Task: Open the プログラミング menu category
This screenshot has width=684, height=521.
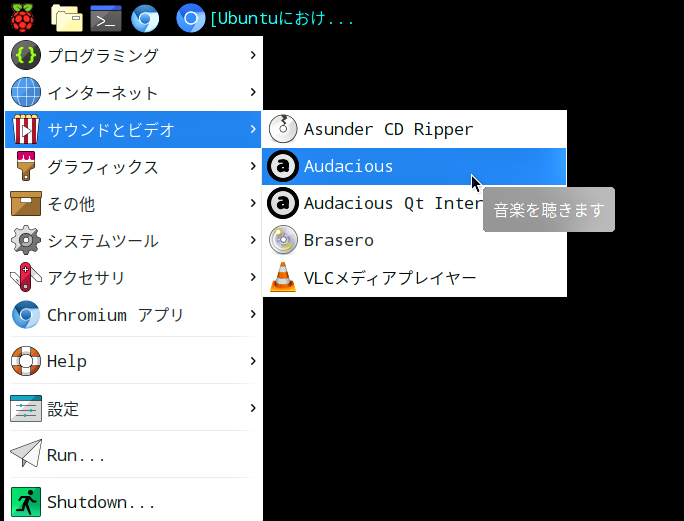Action: click(x=133, y=55)
